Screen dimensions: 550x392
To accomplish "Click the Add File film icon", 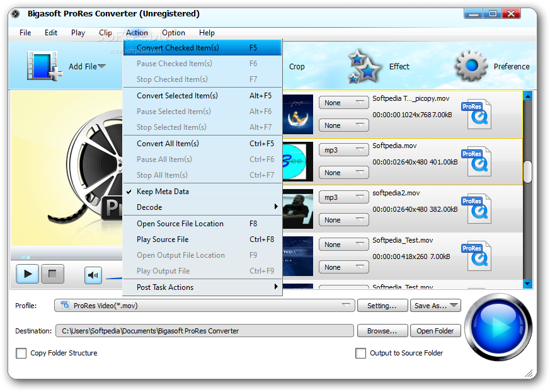I will point(45,66).
